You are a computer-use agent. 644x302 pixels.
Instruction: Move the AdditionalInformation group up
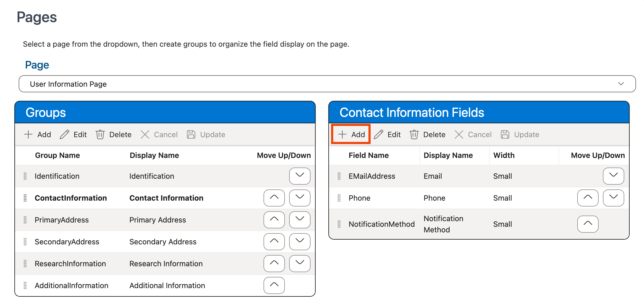(274, 285)
